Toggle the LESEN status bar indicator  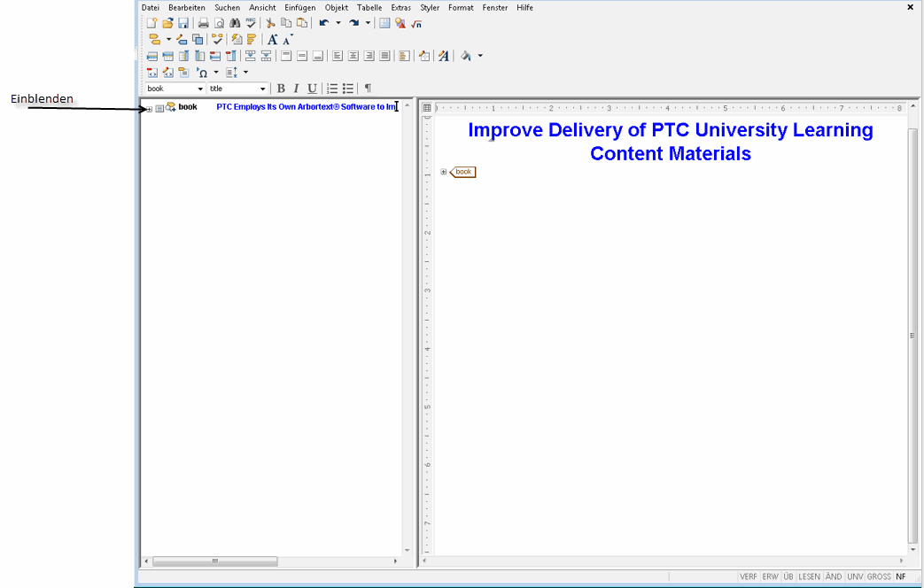pos(809,576)
